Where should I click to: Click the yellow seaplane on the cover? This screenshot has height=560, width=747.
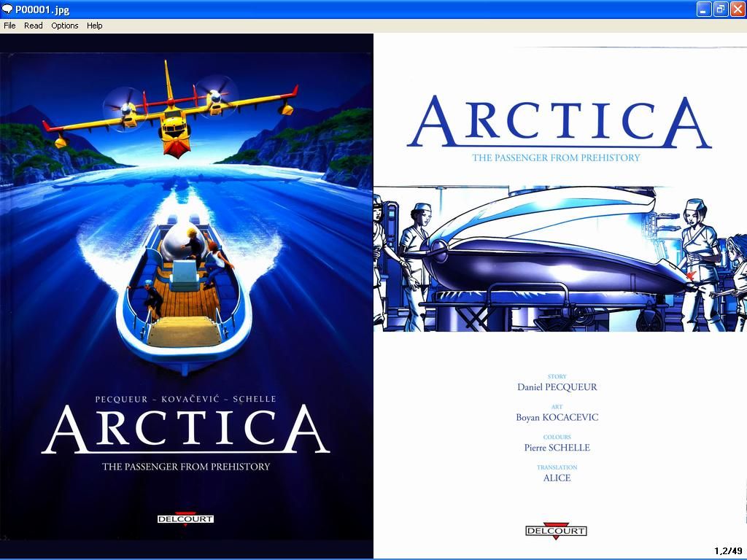tap(171, 111)
